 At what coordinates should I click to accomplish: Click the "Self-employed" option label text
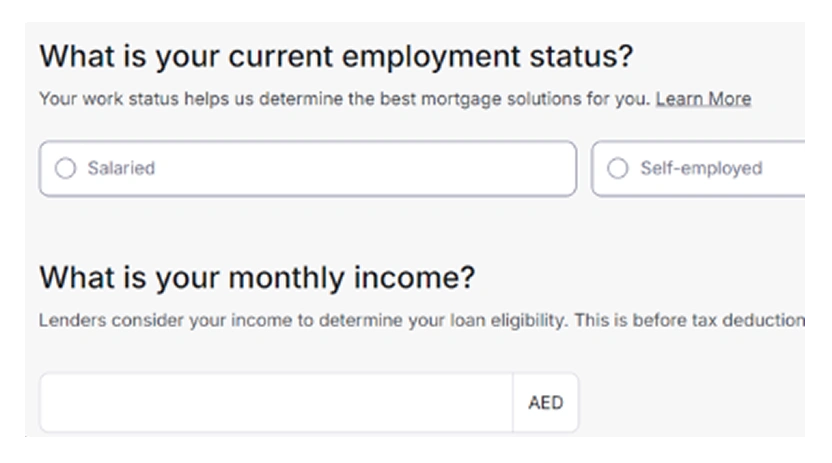point(701,169)
